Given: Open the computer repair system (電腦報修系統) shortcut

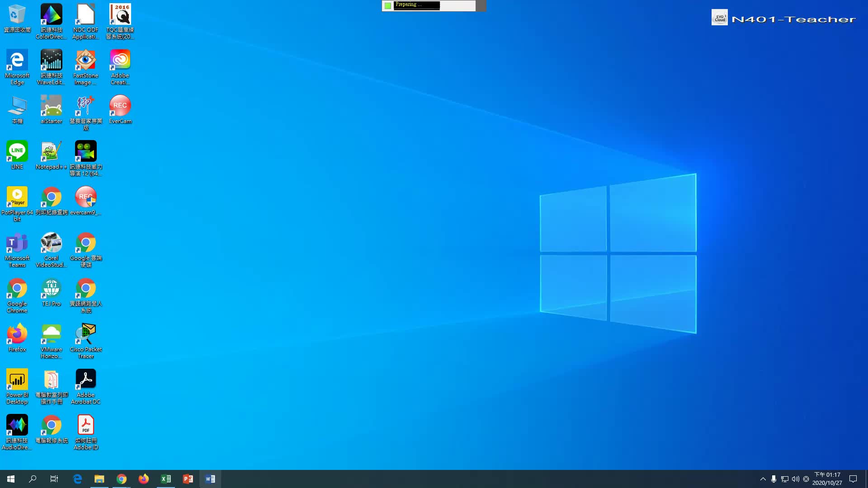Looking at the screenshot, I should [x=51, y=429].
